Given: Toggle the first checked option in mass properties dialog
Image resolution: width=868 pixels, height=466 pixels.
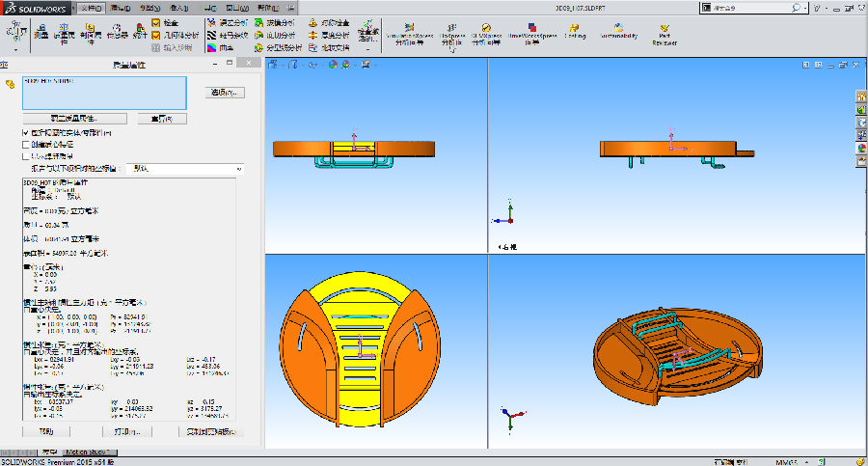Looking at the screenshot, I should pyautogui.click(x=26, y=132).
